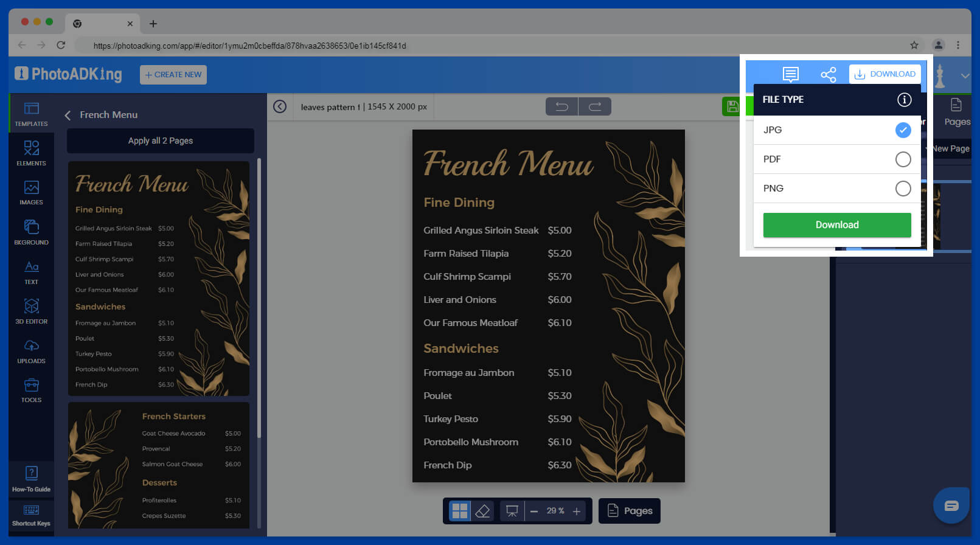Open the Pages tab on right

[x=957, y=113]
